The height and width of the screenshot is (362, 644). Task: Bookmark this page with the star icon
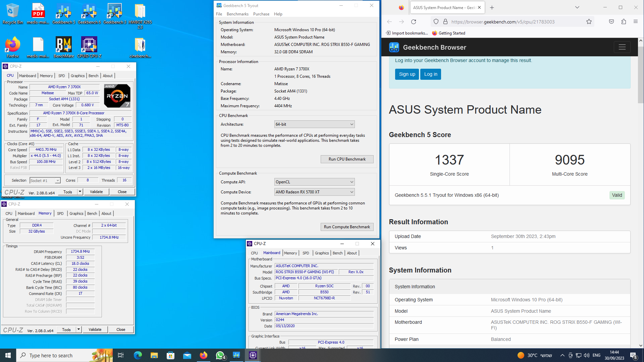589,22
